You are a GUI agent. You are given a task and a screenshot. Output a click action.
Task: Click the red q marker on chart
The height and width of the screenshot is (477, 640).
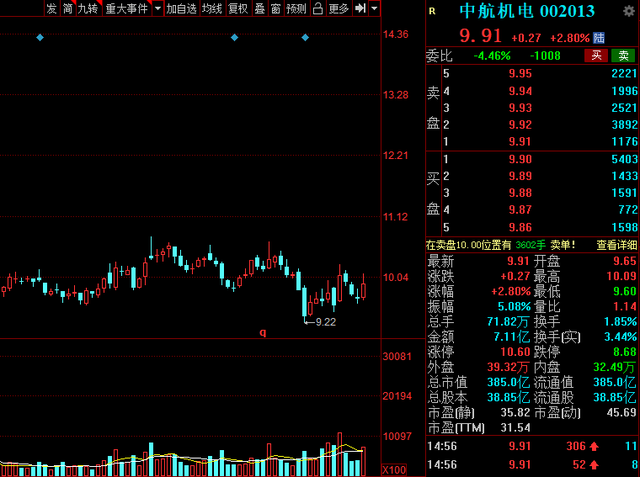click(263, 333)
